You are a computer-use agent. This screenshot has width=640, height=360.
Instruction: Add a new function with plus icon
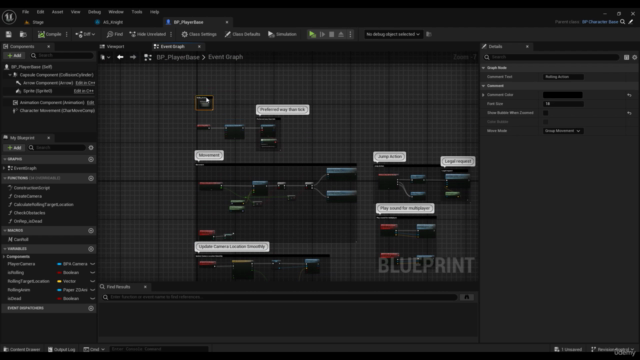[91, 178]
